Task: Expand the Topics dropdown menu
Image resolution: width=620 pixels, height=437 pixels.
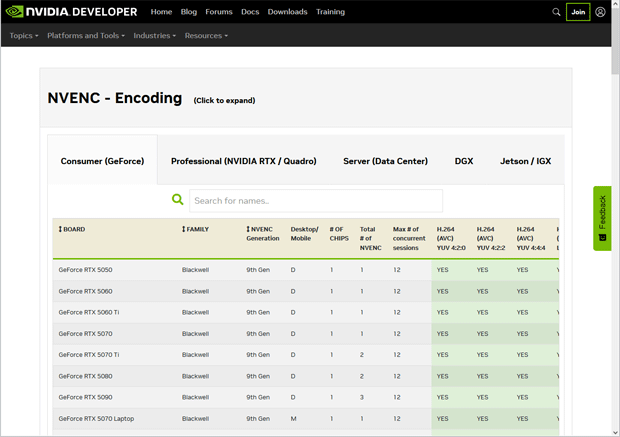Action: click(x=24, y=36)
